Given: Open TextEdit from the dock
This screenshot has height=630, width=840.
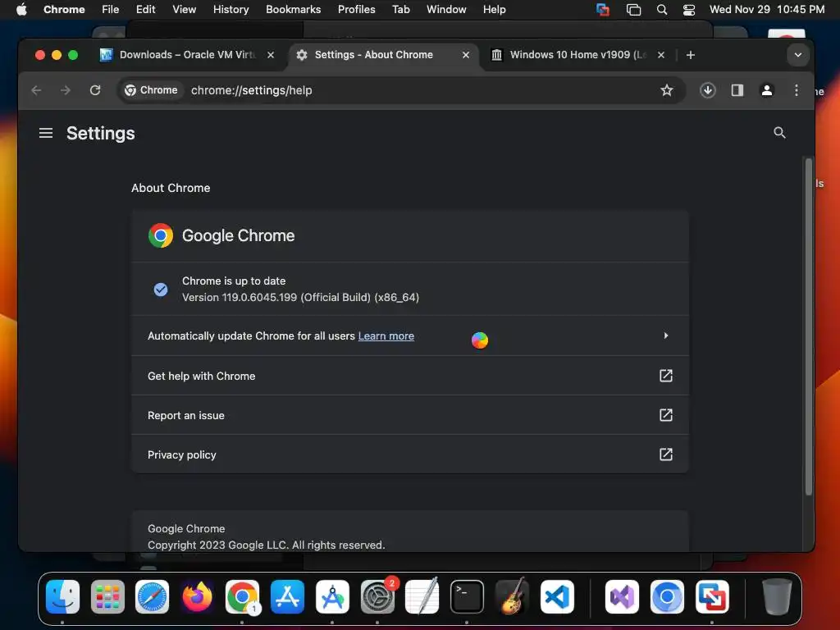Looking at the screenshot, I should pos(422,596).
